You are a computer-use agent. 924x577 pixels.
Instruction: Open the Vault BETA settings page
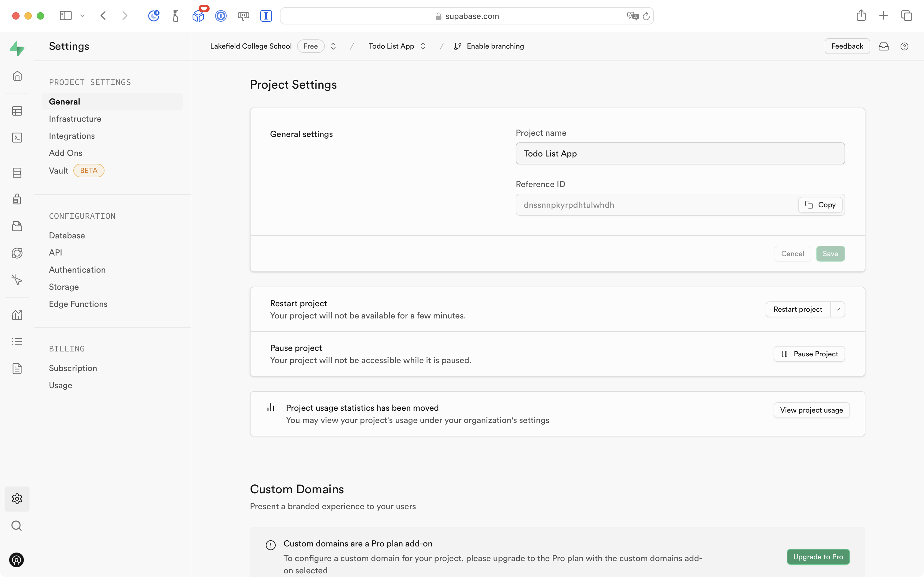[x=58, y=171]
